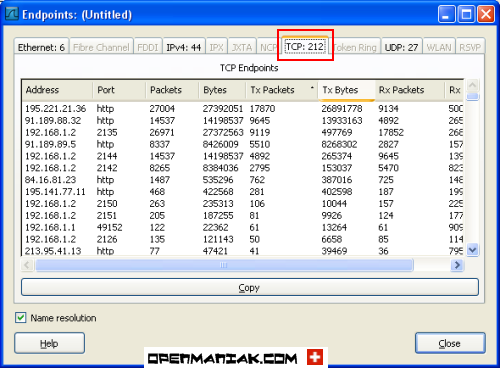Click the Tx Packets value 17870

pyautogui.click(x=262, y=109)
